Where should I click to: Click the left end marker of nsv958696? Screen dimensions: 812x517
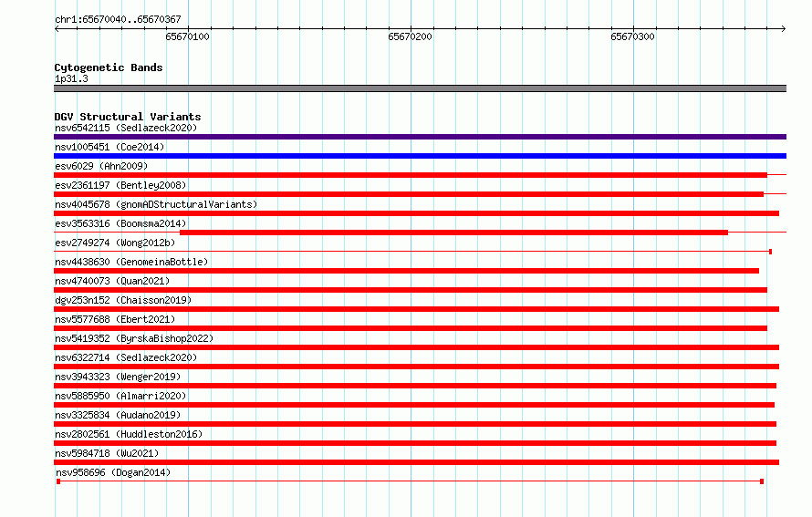(58, 481)
